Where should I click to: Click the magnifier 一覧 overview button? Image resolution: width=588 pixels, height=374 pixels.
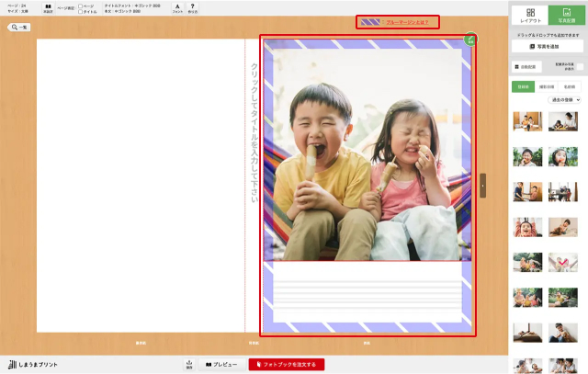(19, 27)
